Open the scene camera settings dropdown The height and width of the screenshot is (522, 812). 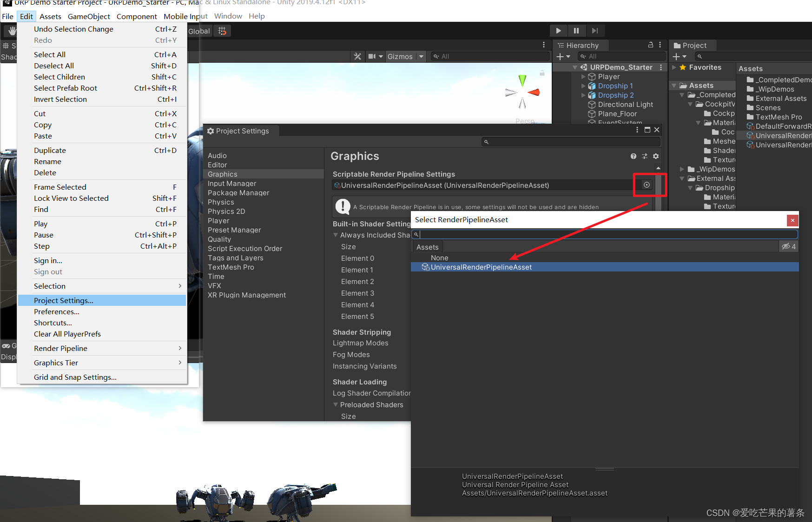coord(376,56)
